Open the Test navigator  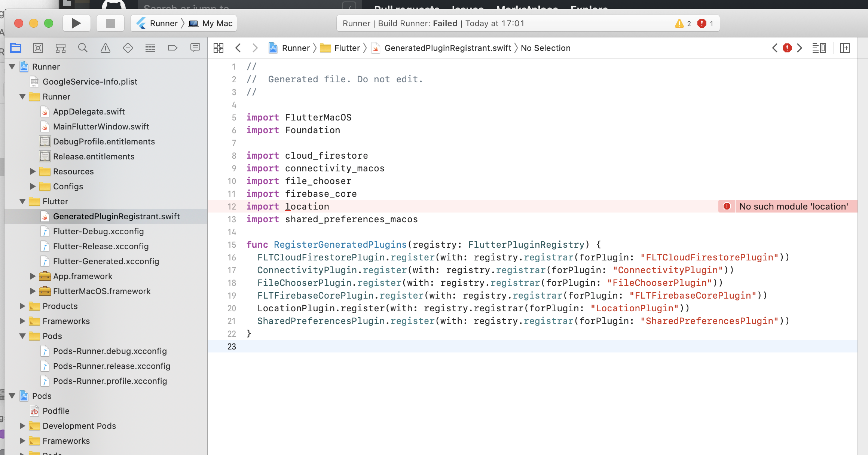tap(128, 48)
